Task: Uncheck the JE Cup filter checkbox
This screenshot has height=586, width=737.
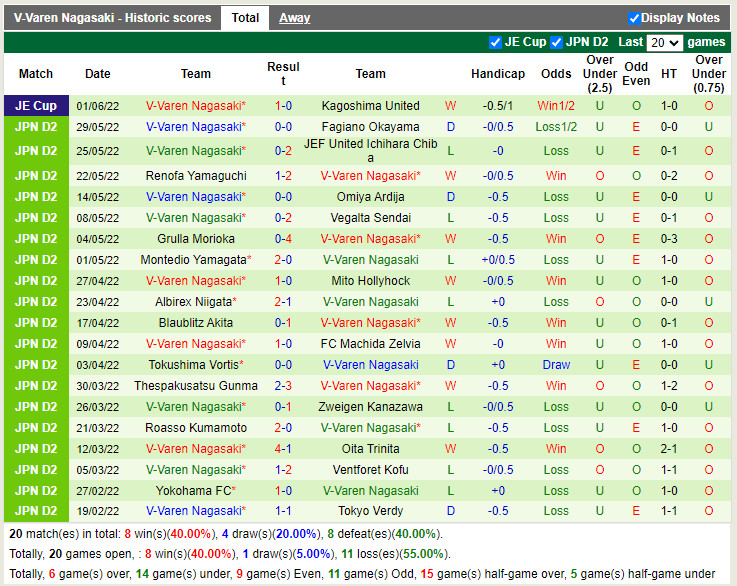Action: [x=495, y=42]
